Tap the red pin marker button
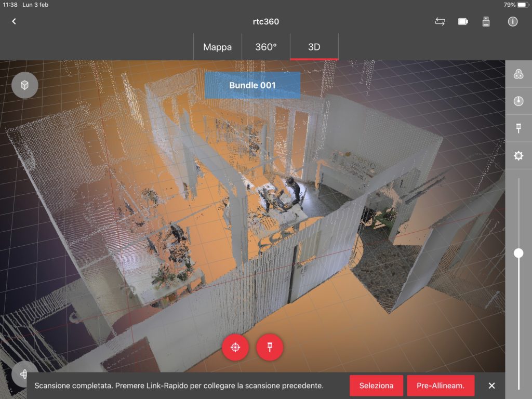Viewport: 532px width, 399px height. click(270, 347)
